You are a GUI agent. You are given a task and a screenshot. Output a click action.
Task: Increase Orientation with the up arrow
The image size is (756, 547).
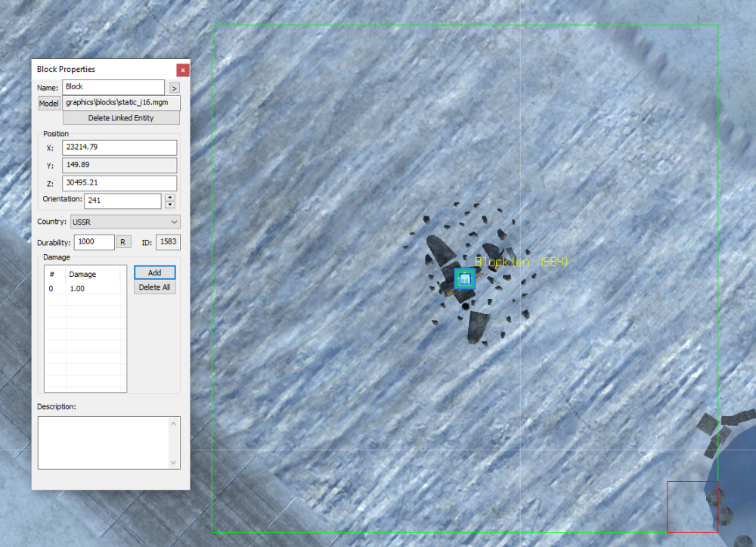(170, 197)
